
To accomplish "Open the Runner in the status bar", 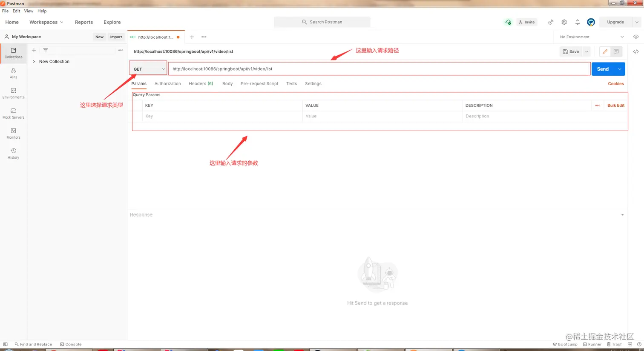I will (x=592, y=344).
